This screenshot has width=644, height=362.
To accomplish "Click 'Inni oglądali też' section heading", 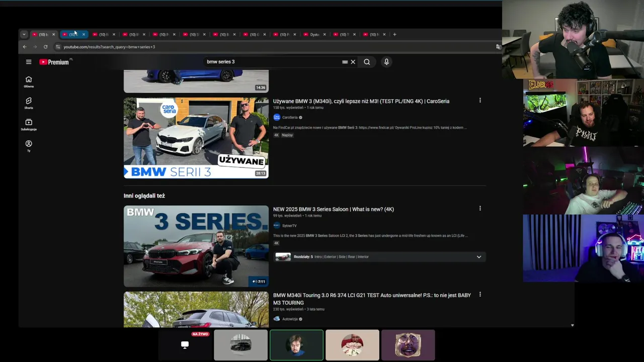I will coord(144,196).
